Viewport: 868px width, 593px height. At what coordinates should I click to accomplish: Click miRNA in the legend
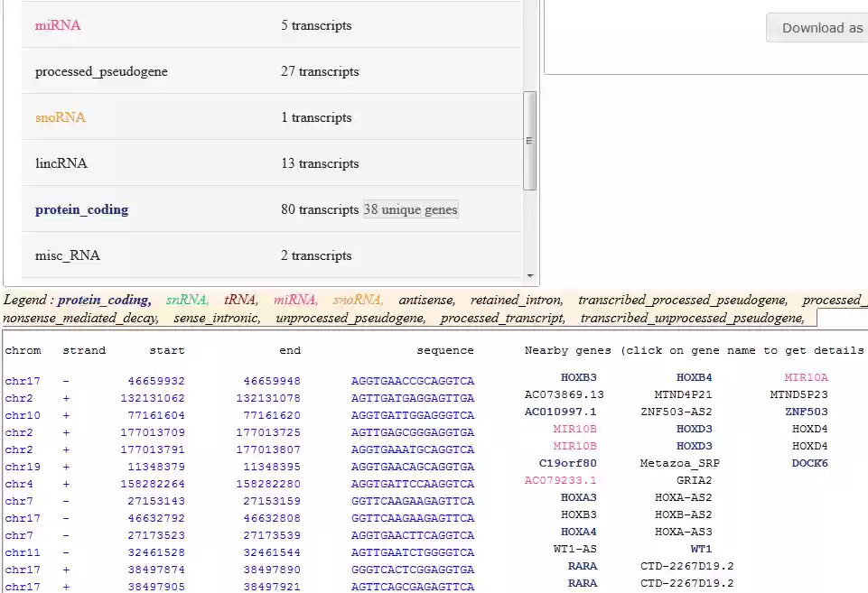pyautogui.click(x=295, y=300)
